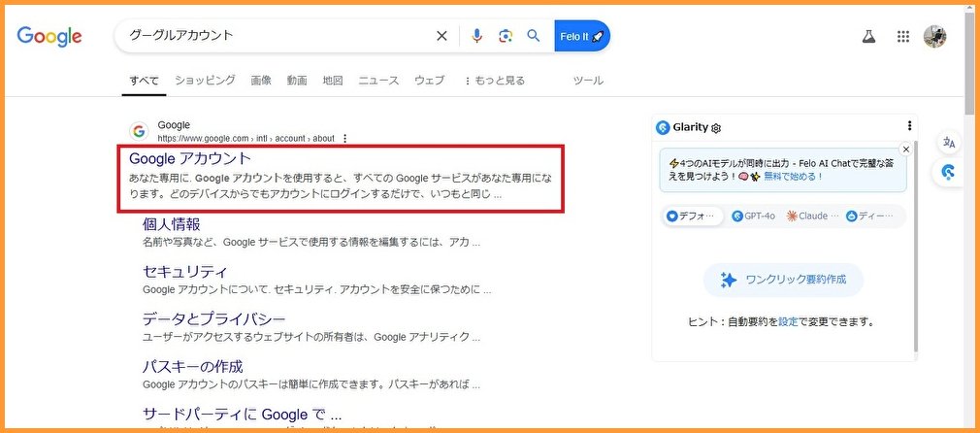The height and width of the screenshot is (433, 980).
Task: Open the ツール options
Action: coord(588,81)
